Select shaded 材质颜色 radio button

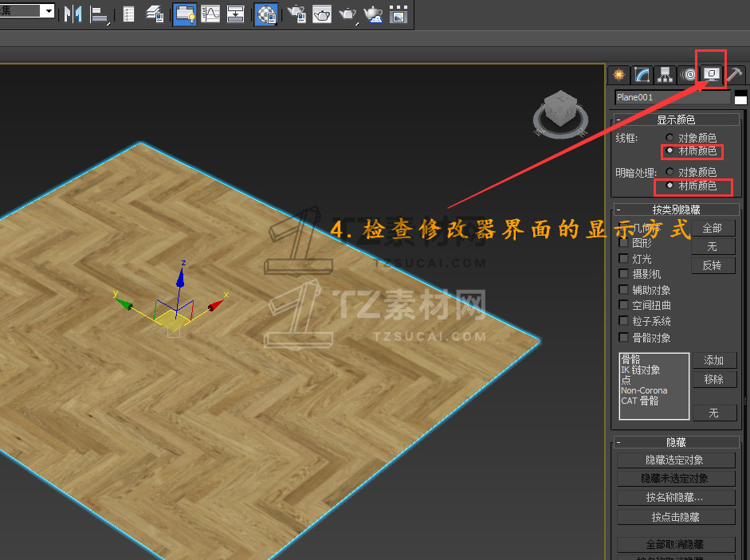(670, 186)
